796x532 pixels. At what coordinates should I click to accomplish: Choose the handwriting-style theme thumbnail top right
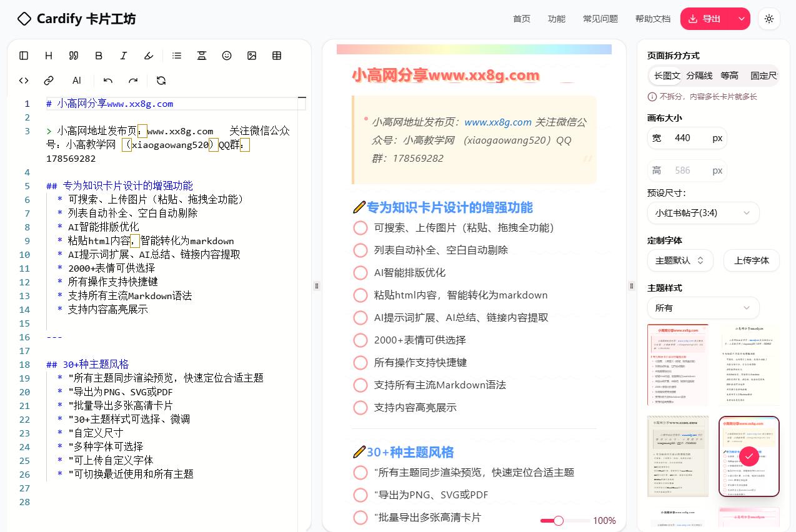[x=749, y=365]
